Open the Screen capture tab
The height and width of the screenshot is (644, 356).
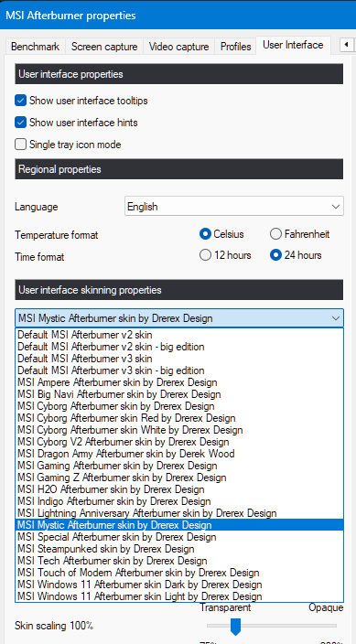click(104, 47)
